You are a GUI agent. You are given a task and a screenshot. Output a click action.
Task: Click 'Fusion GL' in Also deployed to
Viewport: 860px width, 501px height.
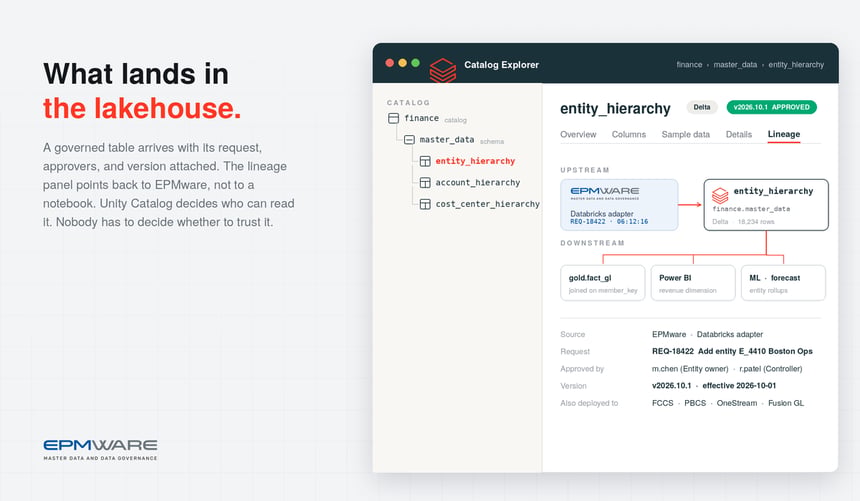coord(786,403)
